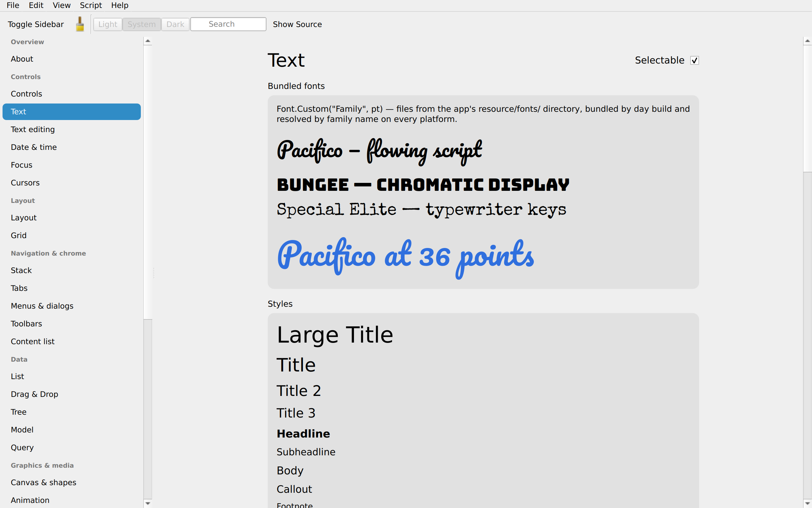Open Content list page
The height and width of the screenshot is (508, 812).
pos(71,342)
